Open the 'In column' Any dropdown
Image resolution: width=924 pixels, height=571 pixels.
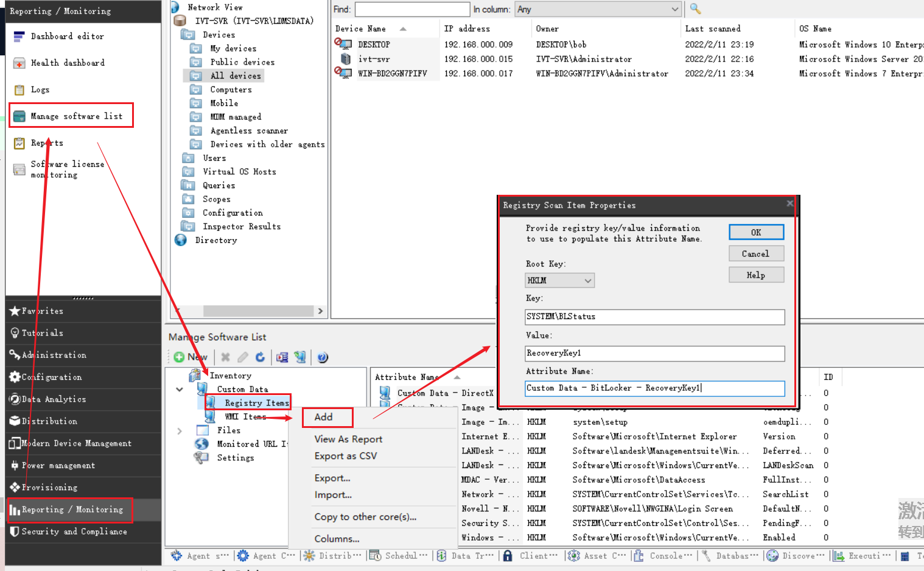597,9
